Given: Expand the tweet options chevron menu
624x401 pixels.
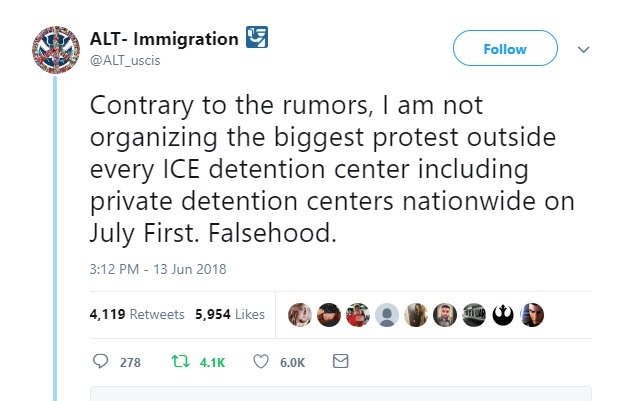Looking at the screenshot, I should [586, 49].
